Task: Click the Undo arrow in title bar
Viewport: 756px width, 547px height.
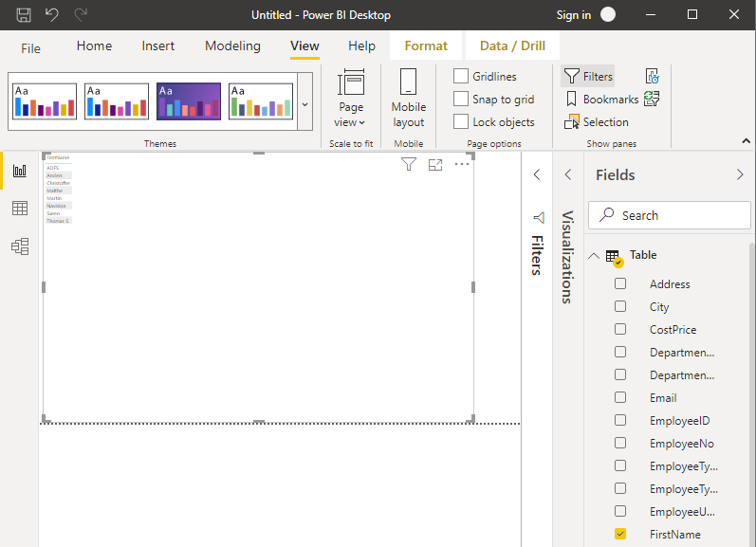Action: tap(52, 15)
